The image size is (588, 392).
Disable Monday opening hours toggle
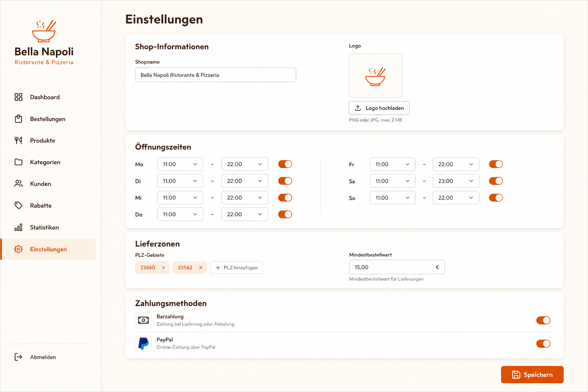pos(285,164)
